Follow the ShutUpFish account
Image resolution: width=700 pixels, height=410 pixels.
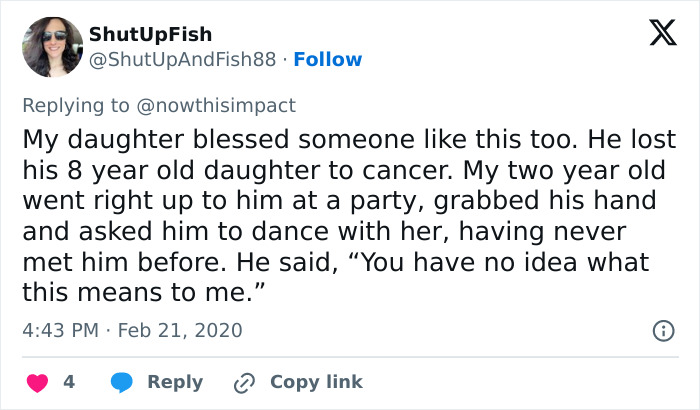(x=327, y=60)
